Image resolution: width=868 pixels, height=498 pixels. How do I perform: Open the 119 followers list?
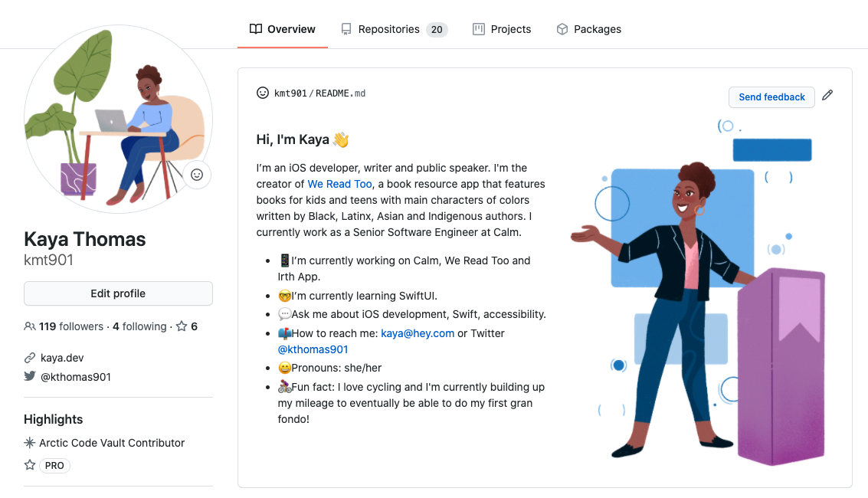point(70,326)
